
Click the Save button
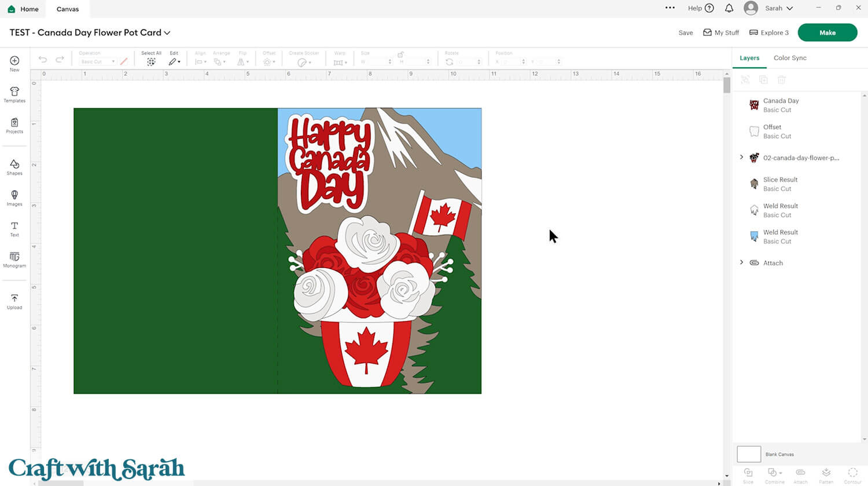coord(686,33)
